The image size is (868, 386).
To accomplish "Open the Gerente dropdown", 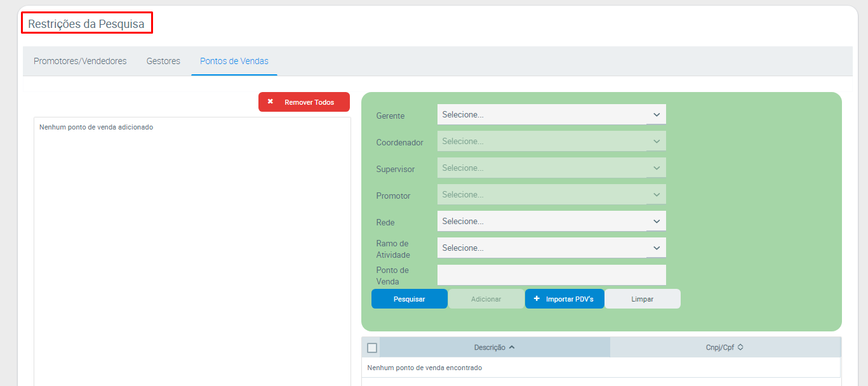I will pos(551,115).
